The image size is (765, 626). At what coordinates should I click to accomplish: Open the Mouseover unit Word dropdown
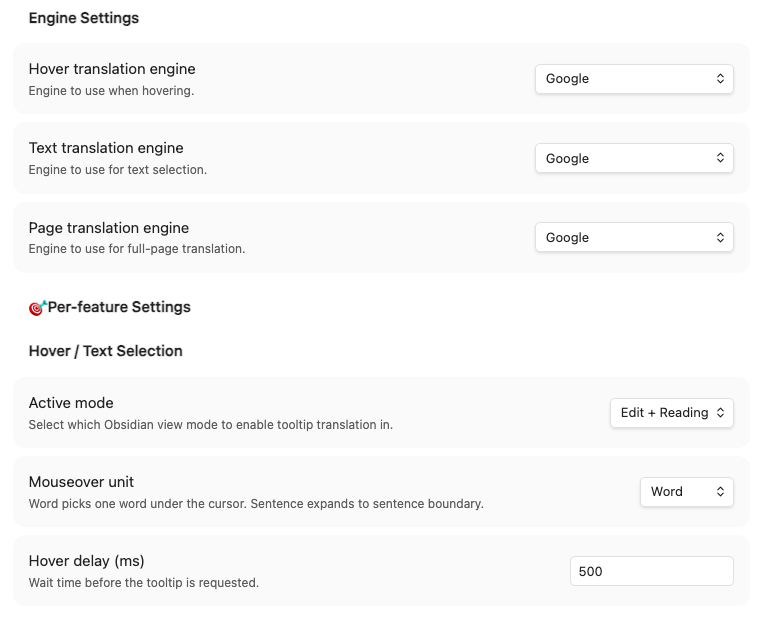tap(686, 492)
